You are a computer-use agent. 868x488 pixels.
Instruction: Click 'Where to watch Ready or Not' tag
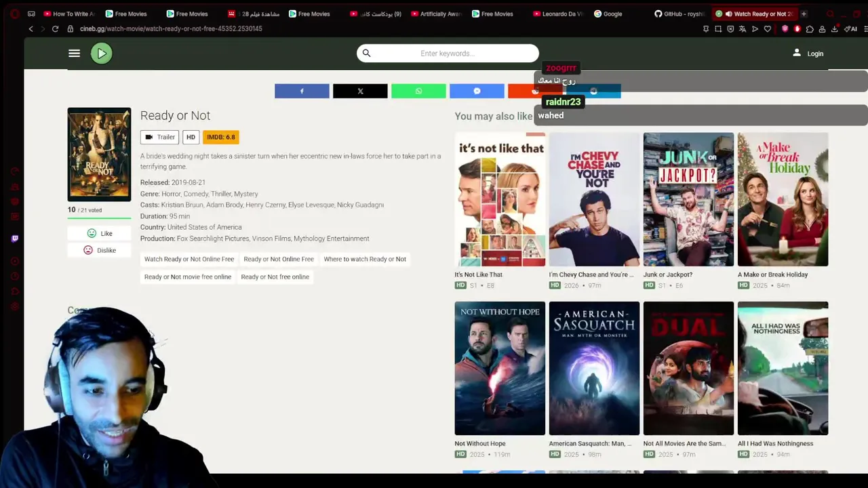[365, 259]
